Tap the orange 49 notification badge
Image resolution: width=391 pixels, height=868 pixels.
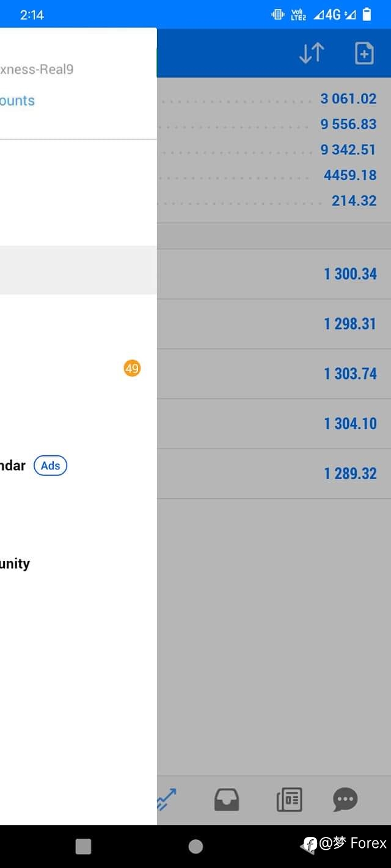pyautogui.click(x=132, y=368)
